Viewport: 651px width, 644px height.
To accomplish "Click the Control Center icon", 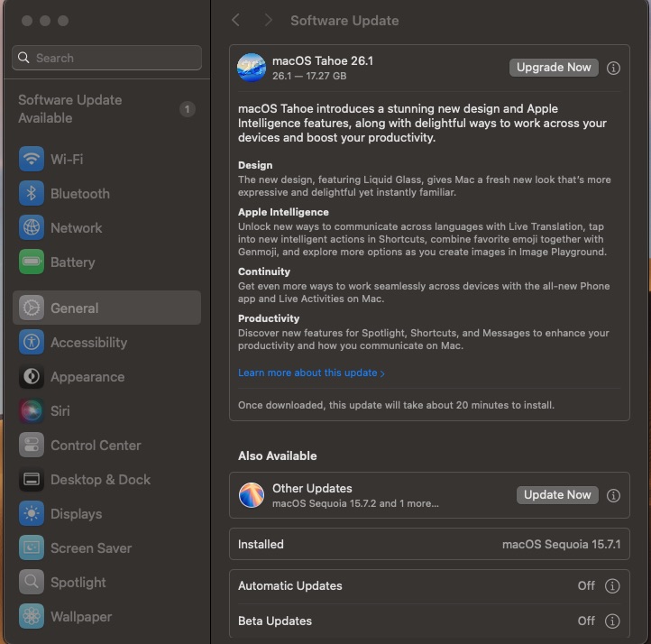I will pyautogui.click(x=32, y=445).
